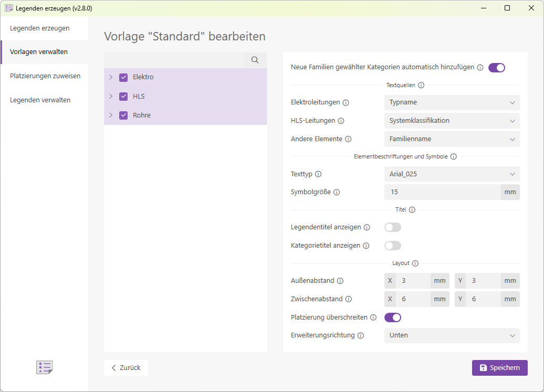Open Platzierungen zuweisen section
Image resolution: width=544 pixels, height=392 pixels.
pos(45,76)
